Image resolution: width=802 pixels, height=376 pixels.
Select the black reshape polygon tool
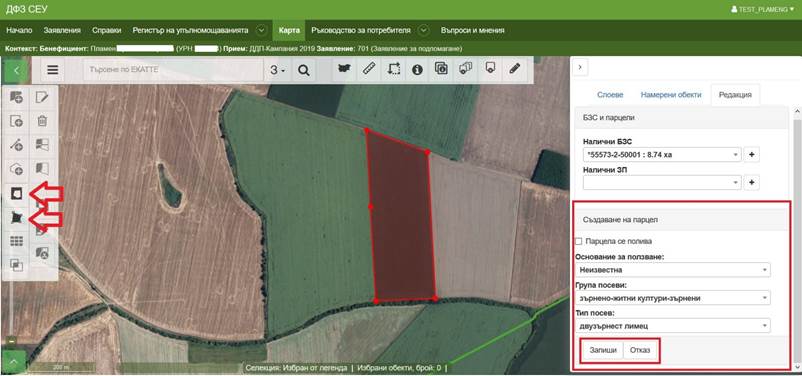16,218
